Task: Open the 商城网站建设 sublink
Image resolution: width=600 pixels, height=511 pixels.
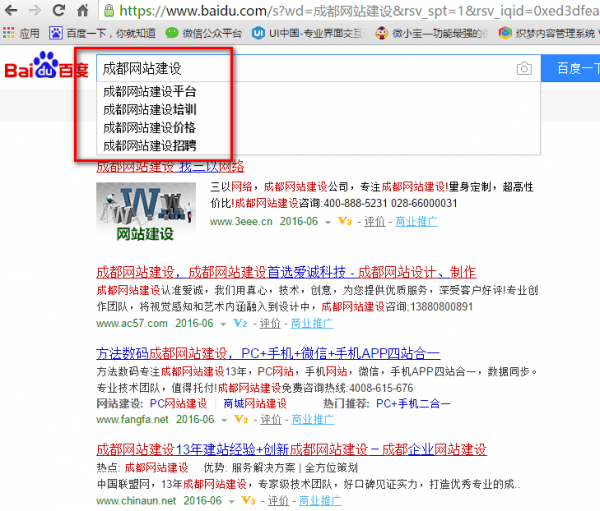Action: click(255, 403)
